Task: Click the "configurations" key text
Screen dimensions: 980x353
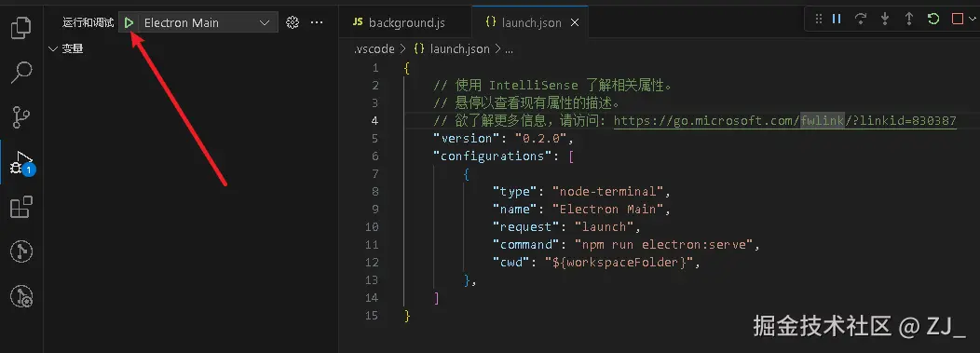Action: 493,156
